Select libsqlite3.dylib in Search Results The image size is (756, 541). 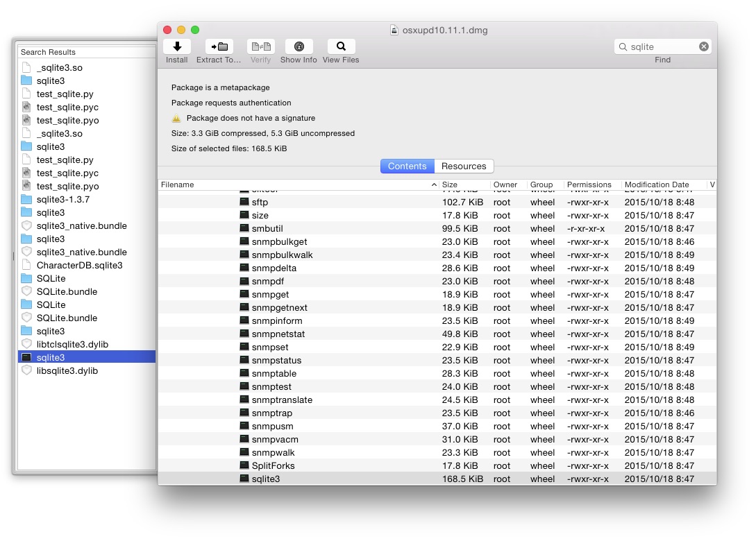click(67, 371)
